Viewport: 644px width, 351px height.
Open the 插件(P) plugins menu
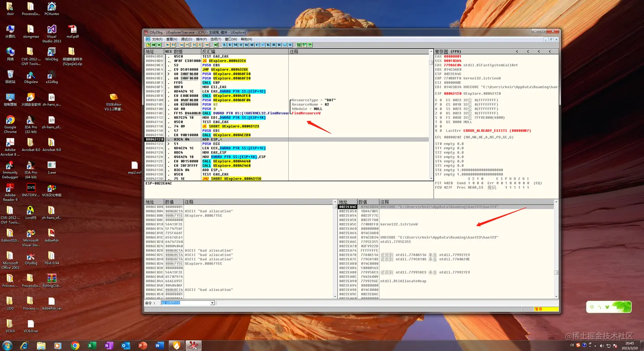(201, 39)
